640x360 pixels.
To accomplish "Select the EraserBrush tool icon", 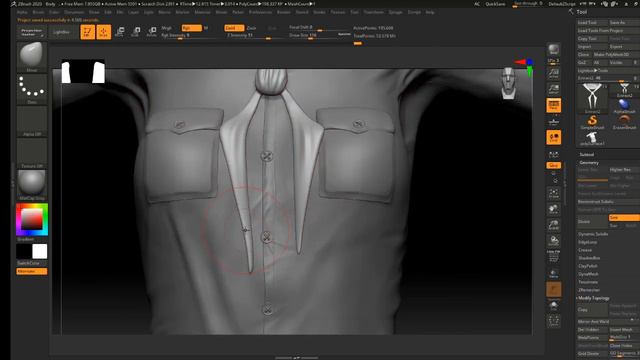I will click(624, 122).
